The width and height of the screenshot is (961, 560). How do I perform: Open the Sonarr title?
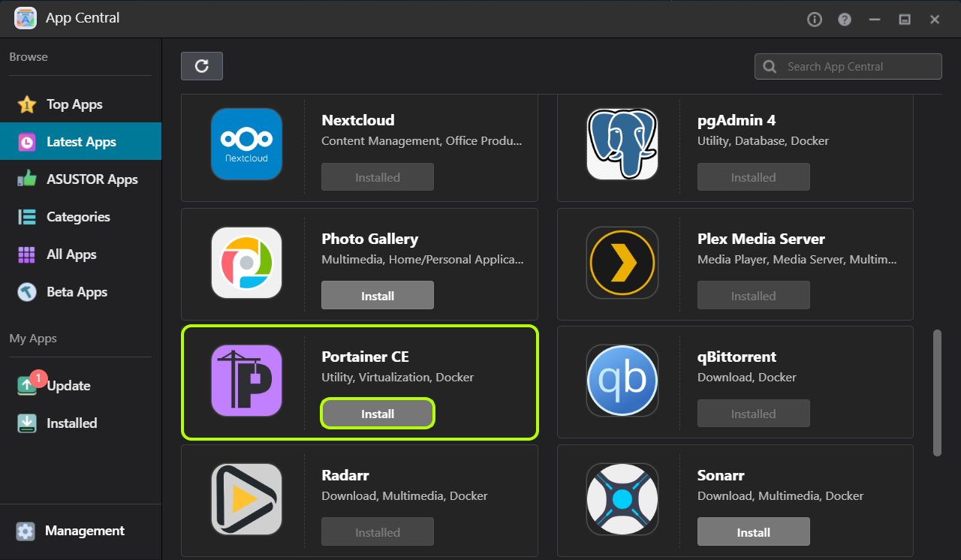(x=721, y=475)
